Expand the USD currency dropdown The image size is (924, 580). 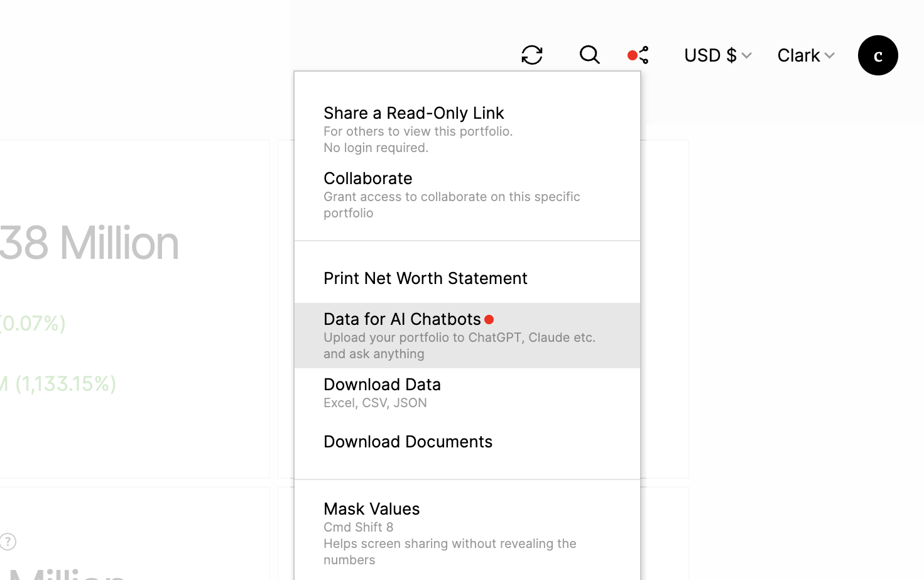point(717,55)
